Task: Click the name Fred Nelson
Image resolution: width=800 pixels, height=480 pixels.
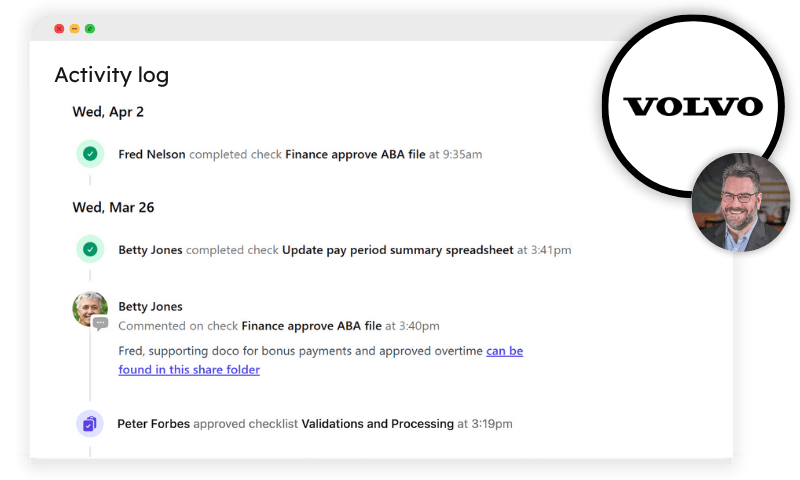Action: coord(152,154)
